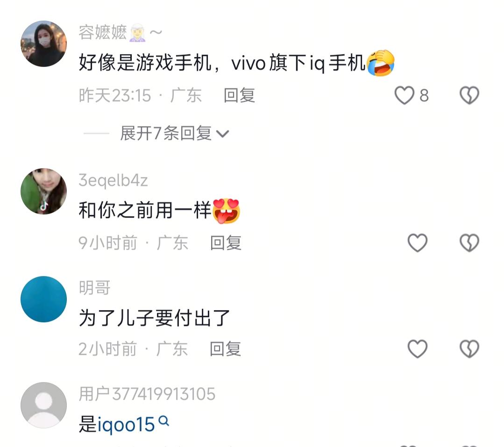The height and width of the screenshot is (447, 504).
Task: Click the username 用户377419913105
Action: click(147, 394)
